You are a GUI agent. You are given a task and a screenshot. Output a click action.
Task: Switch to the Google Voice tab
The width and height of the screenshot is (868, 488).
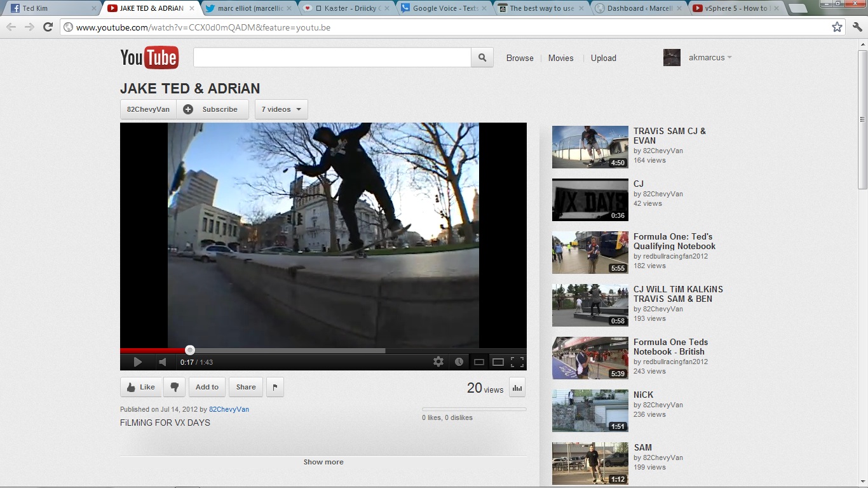pos(445,8)
